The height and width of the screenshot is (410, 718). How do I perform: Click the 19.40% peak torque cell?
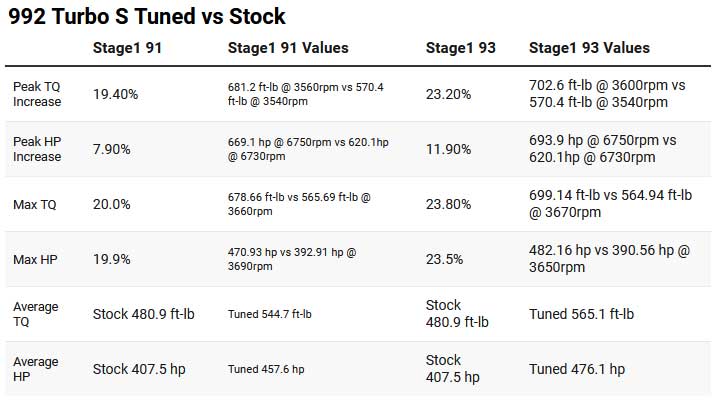click(x=116, y=94)
